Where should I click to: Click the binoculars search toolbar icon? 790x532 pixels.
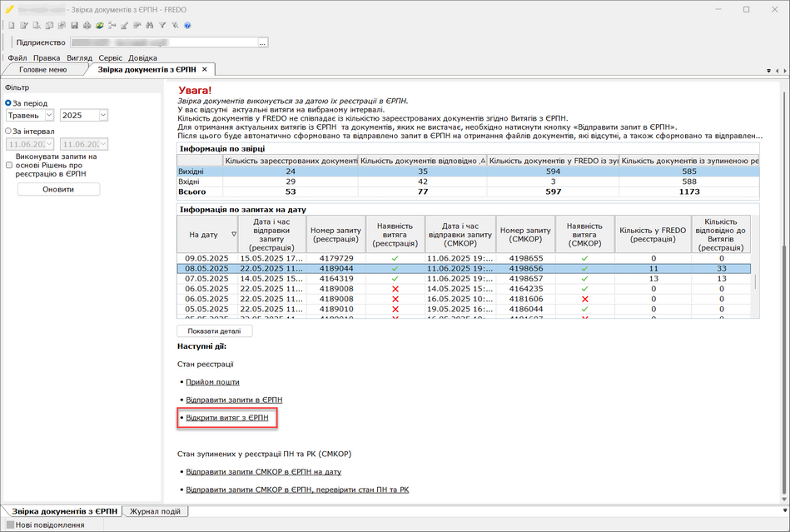click(x=150, y=25)
